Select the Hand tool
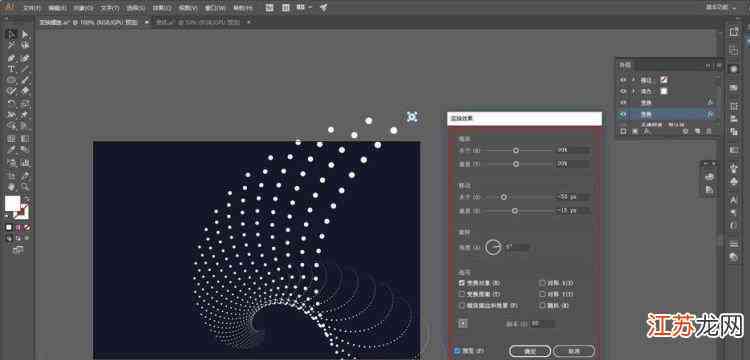This screenshot has height=360, width=750. tap(11, 187)
